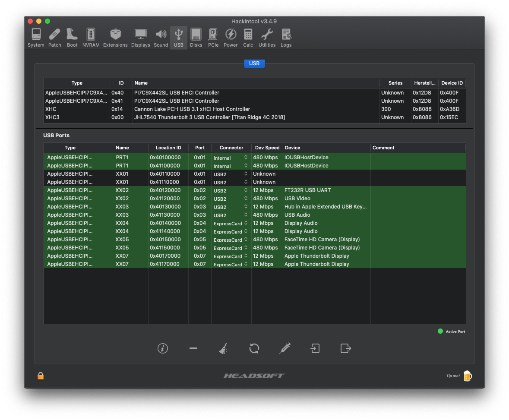Switch to the PCIe toolbar section
The width and height of the screenshot is (509, 420).
click(213, 38)
